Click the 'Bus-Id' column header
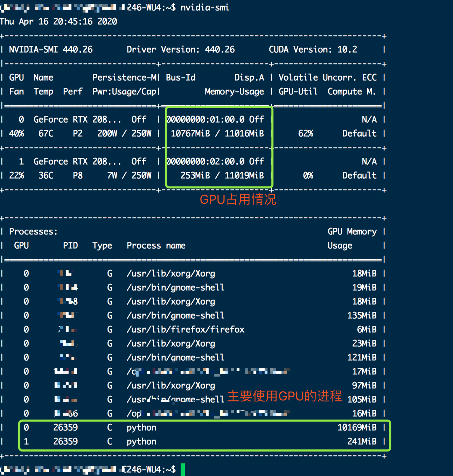This screenshot has width=453, height=476. pos(181,77)
